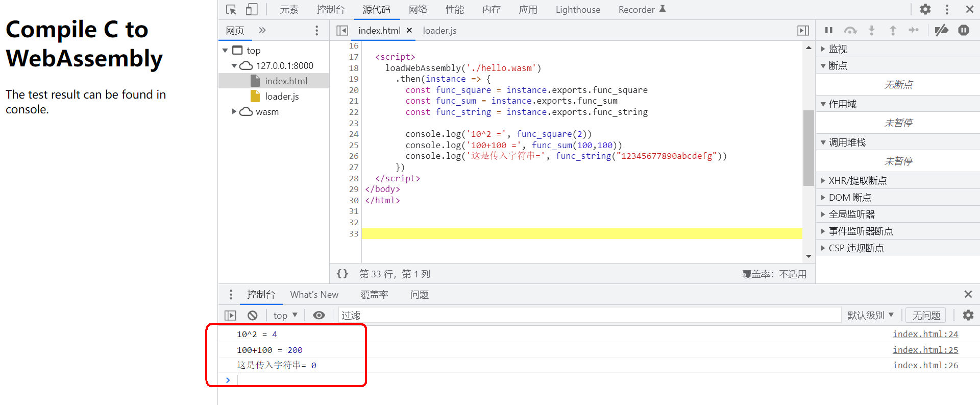Close the bottom drawer
Screen dimensions: 980x405
click(x=968, y=294)
